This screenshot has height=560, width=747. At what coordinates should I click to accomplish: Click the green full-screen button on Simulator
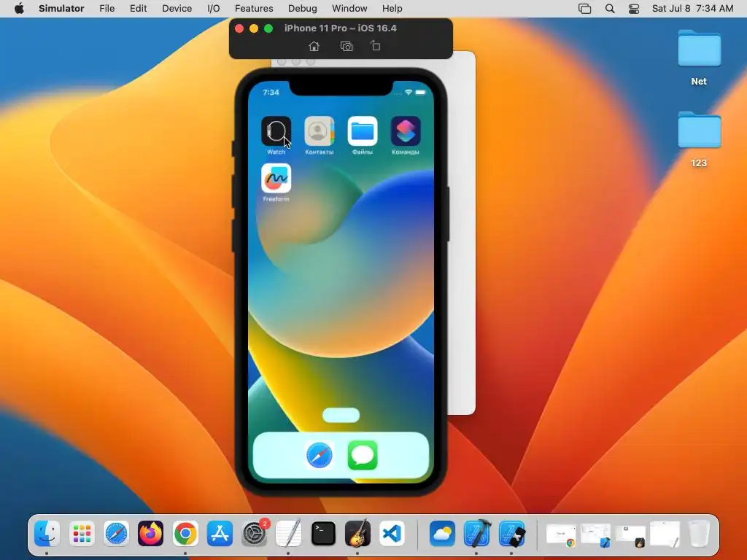268,28
